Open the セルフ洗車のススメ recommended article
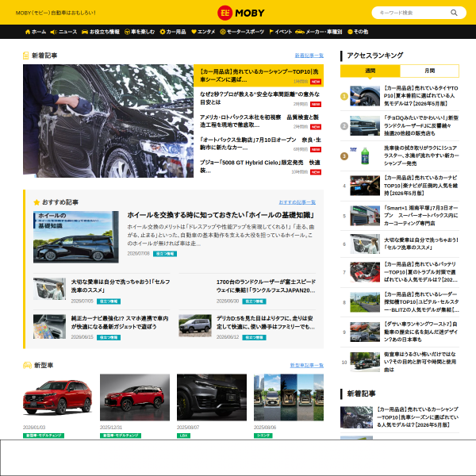This screenshot has width=476, height=476. pos(121,286)
